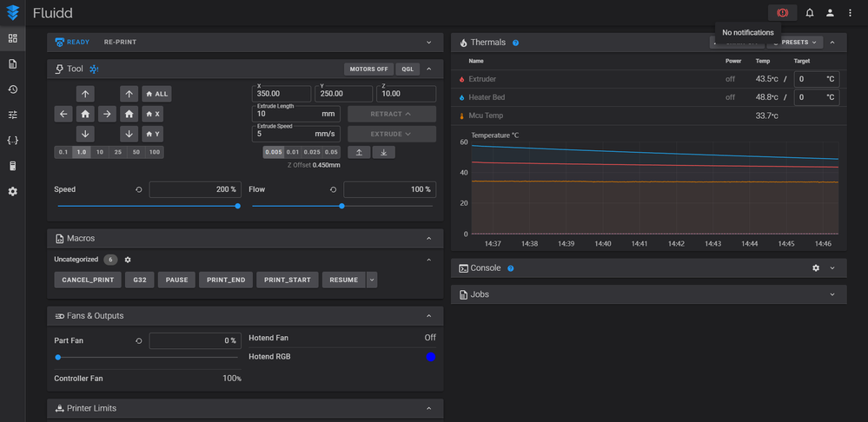Open the Configuration braces icon in sidebar
Image resolution: width=868 pixels, height=422 pixels.
(x=12, y=140)
